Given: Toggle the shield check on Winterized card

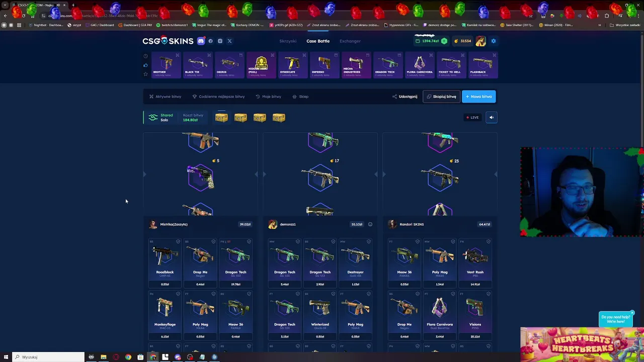Looking at the screenshot, I should click(333, 294).
